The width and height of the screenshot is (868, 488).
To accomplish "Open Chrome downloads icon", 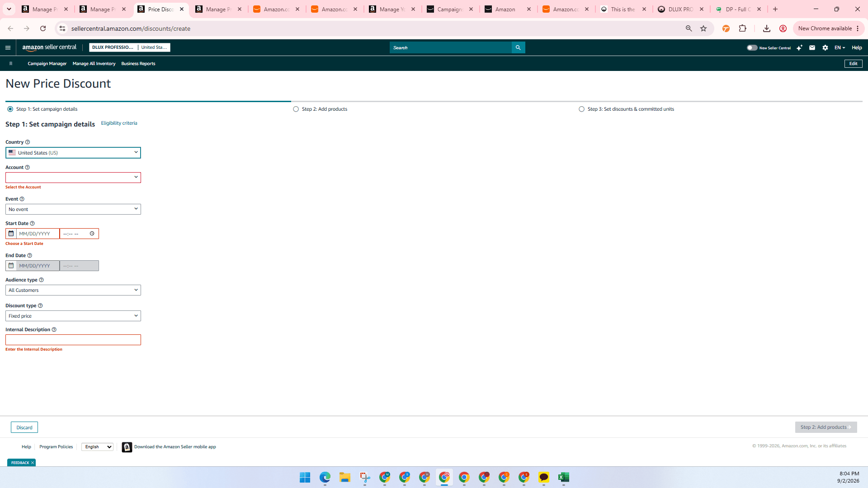I will pyautogui.click(x=766, y=28).
